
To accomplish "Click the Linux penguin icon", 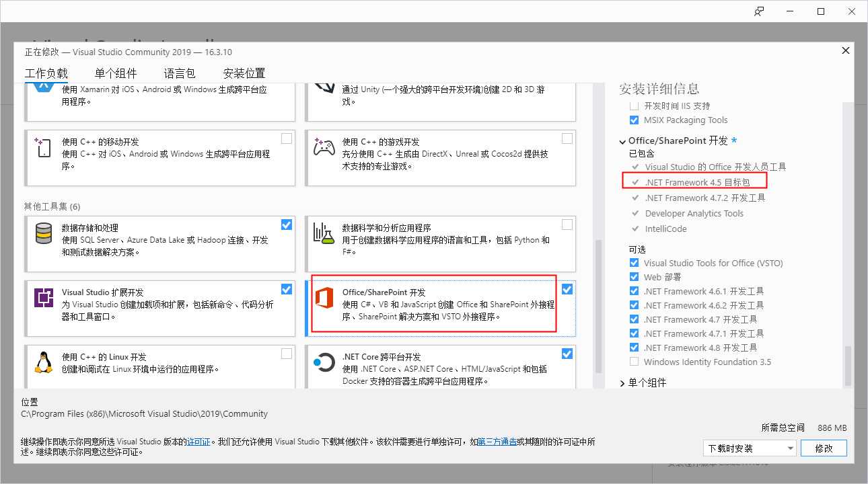I will coord(44,362).
